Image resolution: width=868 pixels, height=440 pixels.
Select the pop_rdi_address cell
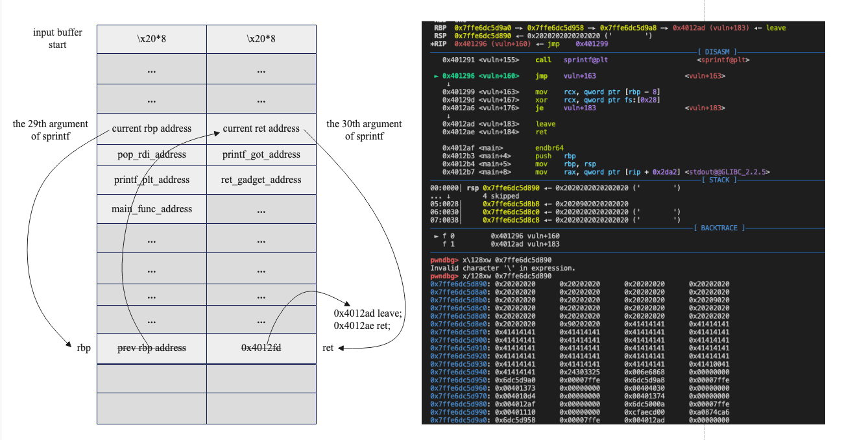coord(152,154)
